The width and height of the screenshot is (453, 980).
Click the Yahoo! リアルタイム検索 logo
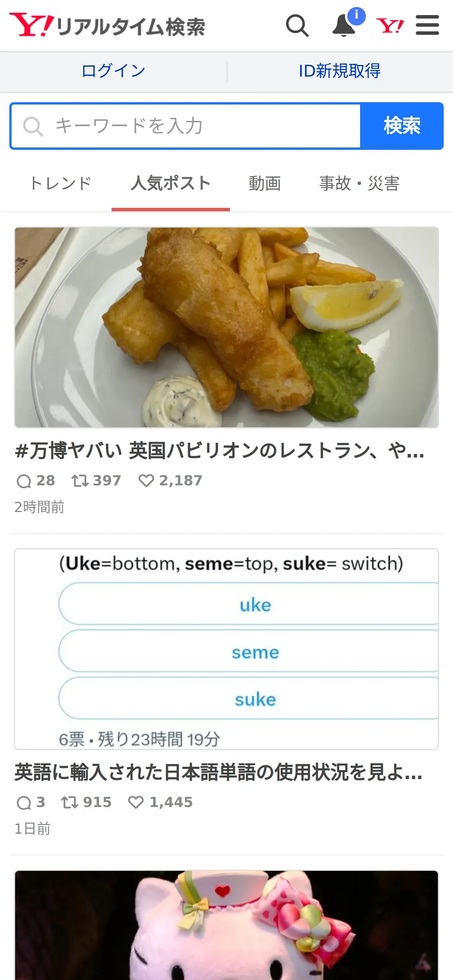107,25
